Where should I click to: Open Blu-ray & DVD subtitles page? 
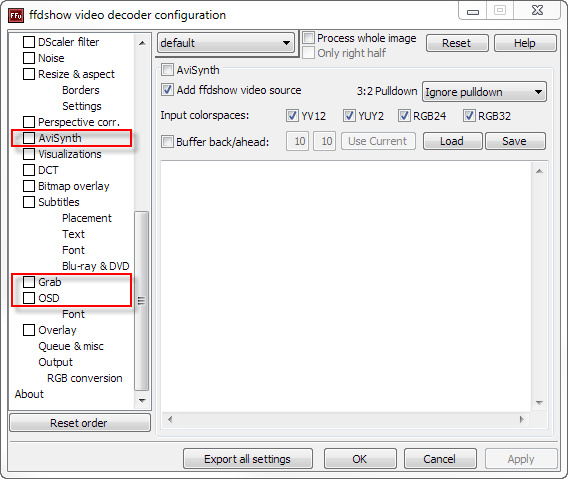click(96, 266)
